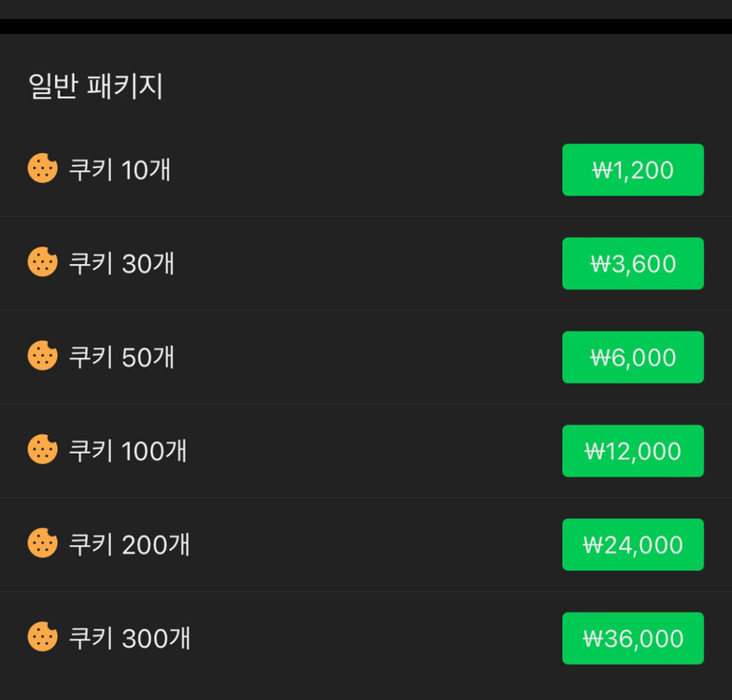Purchase the package priced ₩6,000

tap(632, 357)
